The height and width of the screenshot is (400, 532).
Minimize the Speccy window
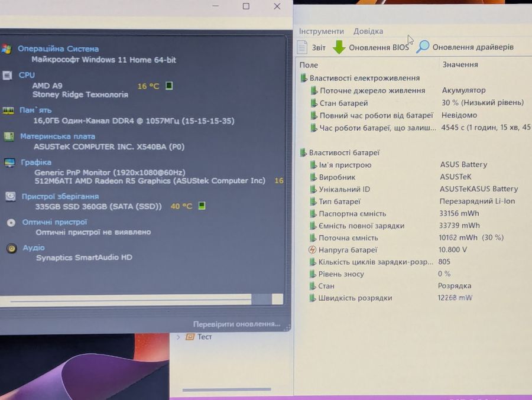[215, 6]
